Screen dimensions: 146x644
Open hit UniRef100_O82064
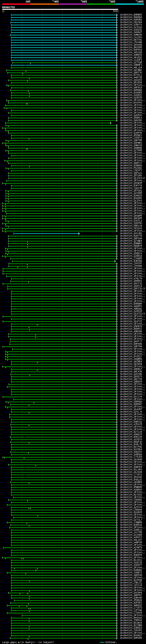pos(131,22)
